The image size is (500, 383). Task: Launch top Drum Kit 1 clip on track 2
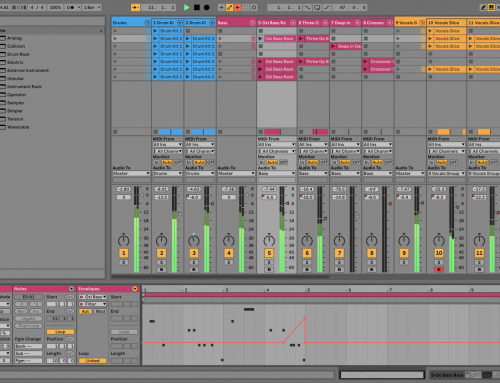click(155, 31)
